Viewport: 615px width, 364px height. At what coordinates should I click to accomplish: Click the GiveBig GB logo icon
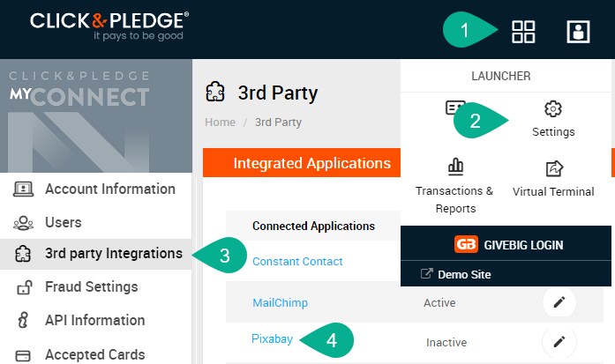(x=466, y=244)
